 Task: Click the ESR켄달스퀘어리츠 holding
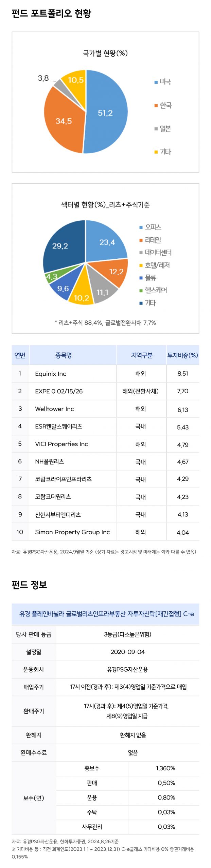58,427
